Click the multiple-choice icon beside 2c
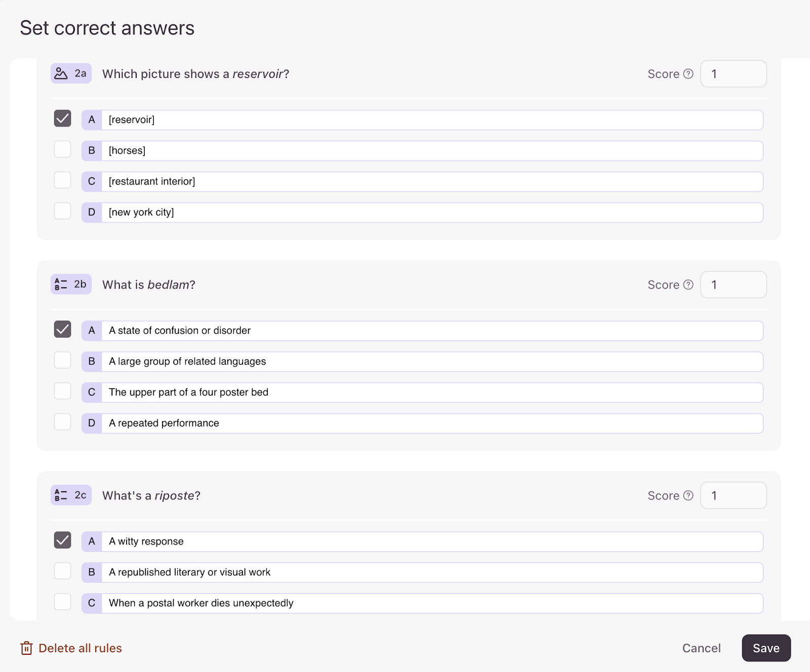The image size is (810, 672). click(x=61, y=495)
